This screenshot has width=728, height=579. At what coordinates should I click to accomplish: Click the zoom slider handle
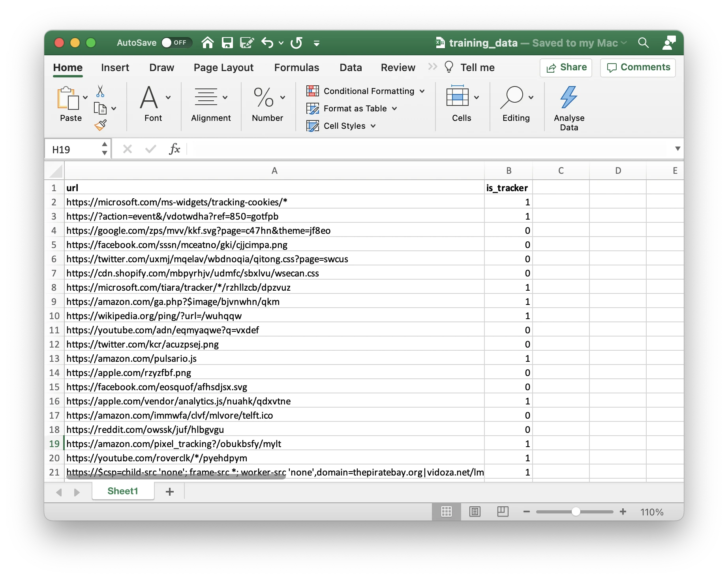click(x=576, y=511)
